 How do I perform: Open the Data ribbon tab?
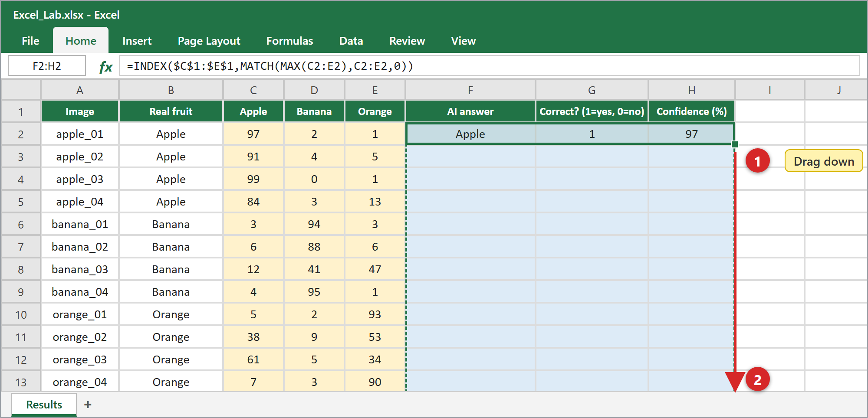point(351,41)
